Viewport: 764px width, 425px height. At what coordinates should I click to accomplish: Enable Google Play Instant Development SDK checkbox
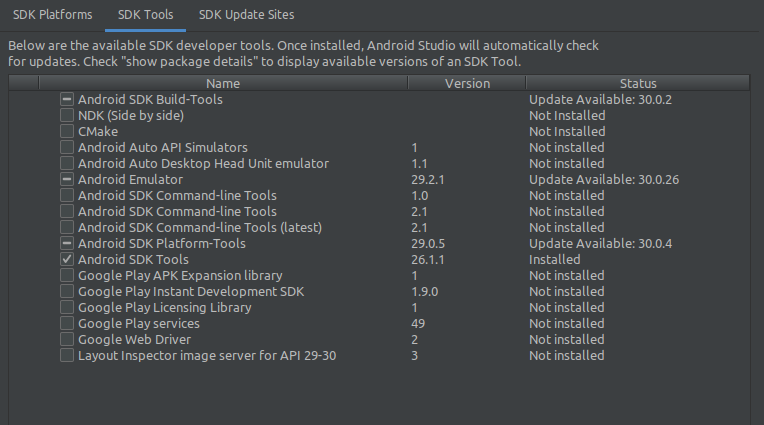(67, 291)
